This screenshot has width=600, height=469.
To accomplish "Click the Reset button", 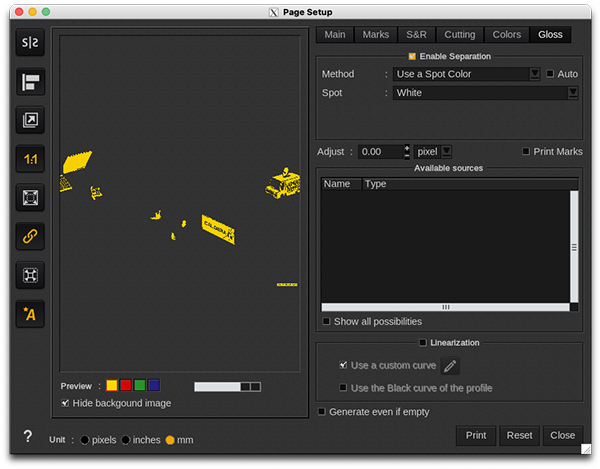I will point(519,436).
